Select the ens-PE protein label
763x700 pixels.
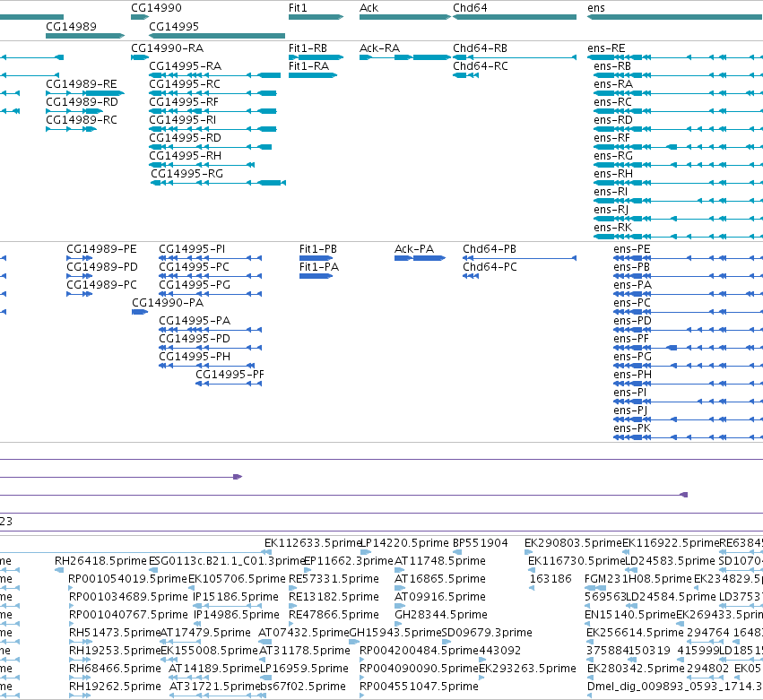pyautogui.click(x=631, y=249)
